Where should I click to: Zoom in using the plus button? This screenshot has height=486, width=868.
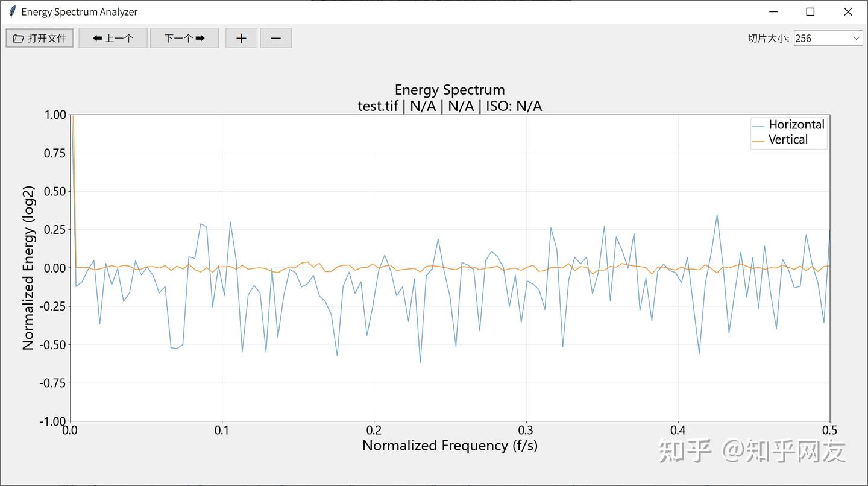click(242, 38)
